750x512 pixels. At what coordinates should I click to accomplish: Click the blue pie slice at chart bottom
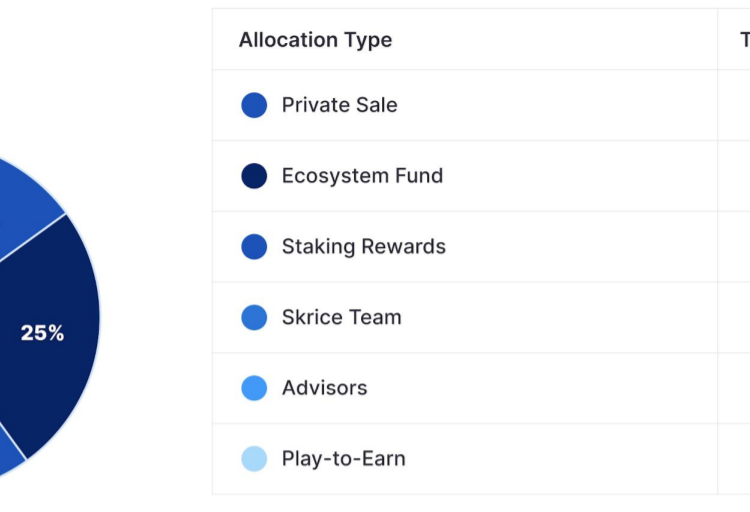pyautogui.click(x=9, y=455)
